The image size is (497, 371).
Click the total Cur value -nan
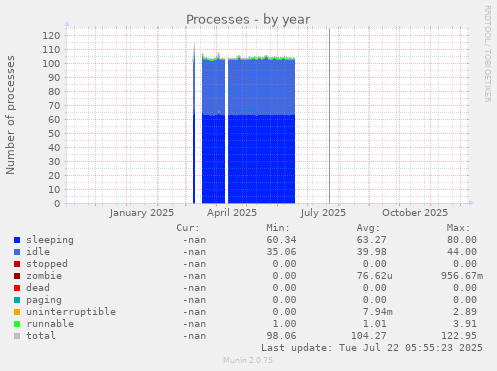[194, 336]
